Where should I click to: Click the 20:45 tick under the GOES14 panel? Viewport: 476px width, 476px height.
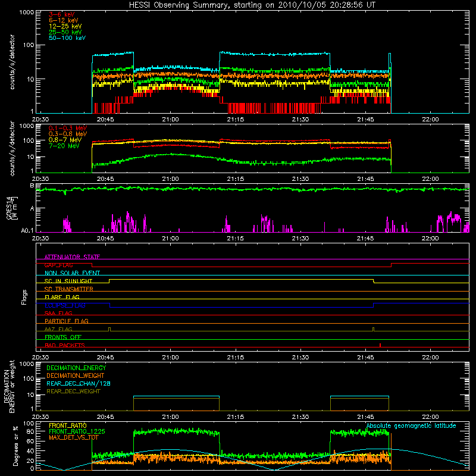pyautogui.click(x=105, y=239)
